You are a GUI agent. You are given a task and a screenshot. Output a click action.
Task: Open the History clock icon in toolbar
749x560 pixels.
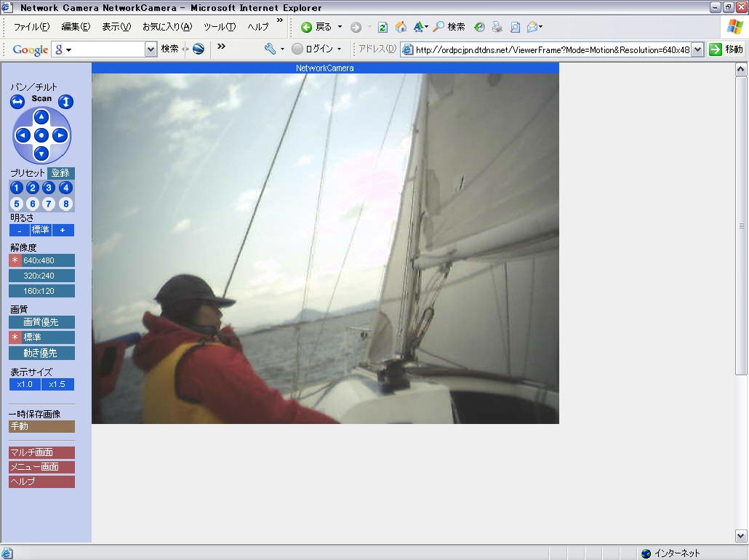pyautogui.click(x=480, y=27)
